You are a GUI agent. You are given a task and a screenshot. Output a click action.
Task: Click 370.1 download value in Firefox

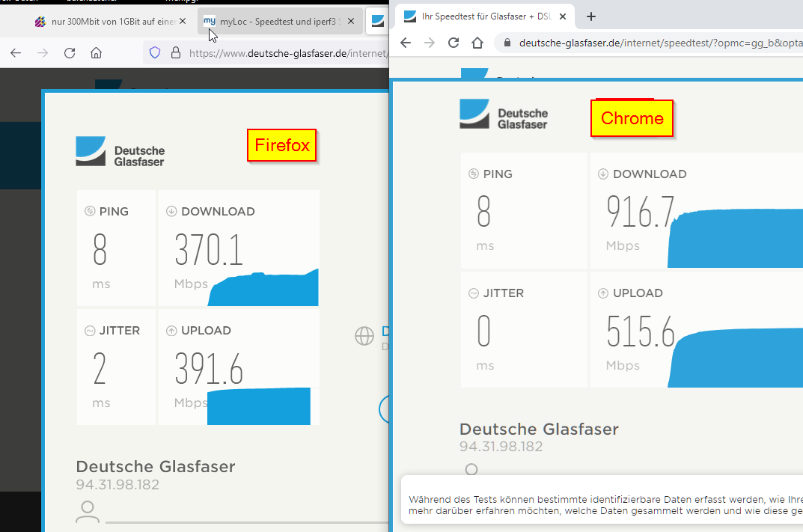209,249
